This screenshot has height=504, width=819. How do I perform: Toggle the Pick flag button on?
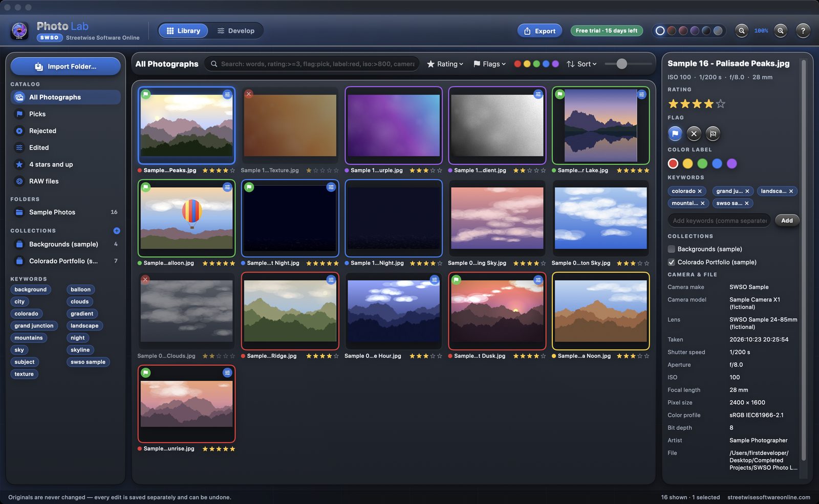[675, 134]
